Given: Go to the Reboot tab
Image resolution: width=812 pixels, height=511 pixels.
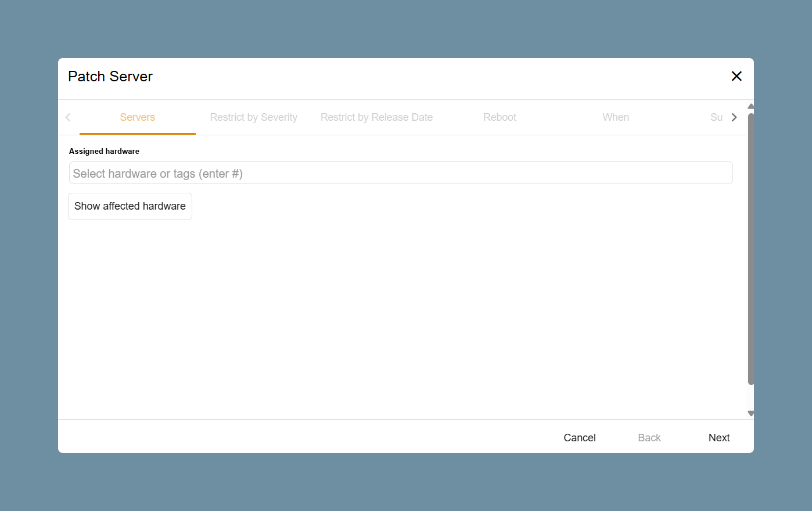Looking at the screenshot, I should [x=500, y=117].
